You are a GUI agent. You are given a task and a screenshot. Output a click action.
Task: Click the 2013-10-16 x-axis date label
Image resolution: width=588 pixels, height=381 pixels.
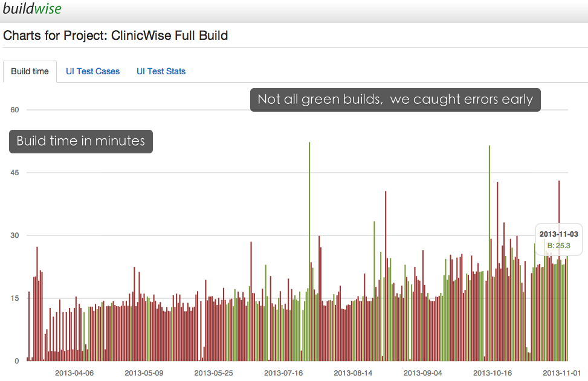pos(493,373)
